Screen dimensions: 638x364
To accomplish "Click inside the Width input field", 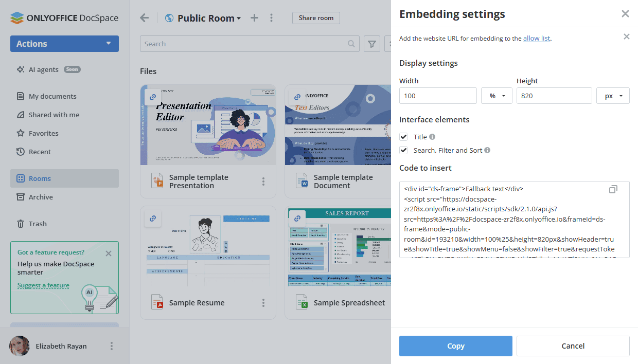I will [438, 96].
